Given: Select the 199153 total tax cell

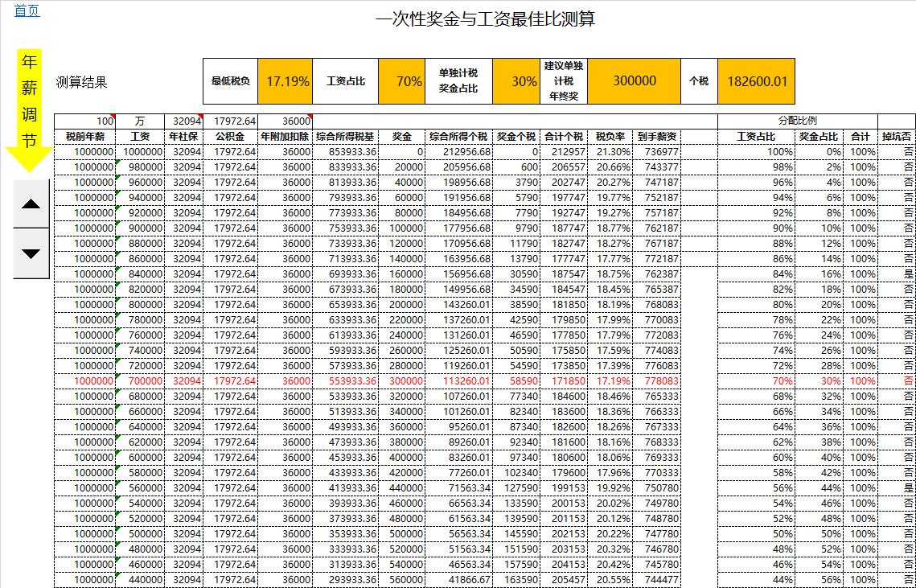Looking at the screenshot, I should tap(564, 488).
